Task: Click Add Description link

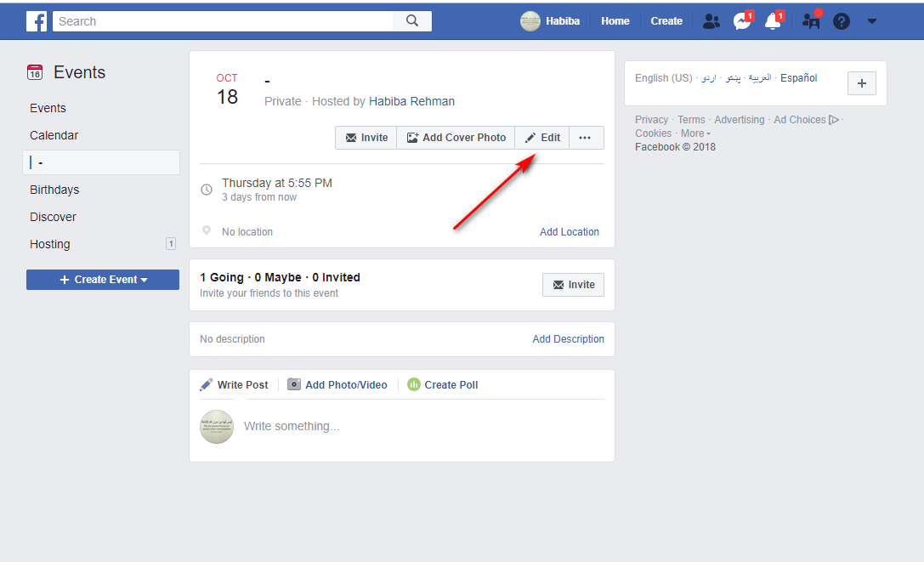Action: tap(568, 339)
